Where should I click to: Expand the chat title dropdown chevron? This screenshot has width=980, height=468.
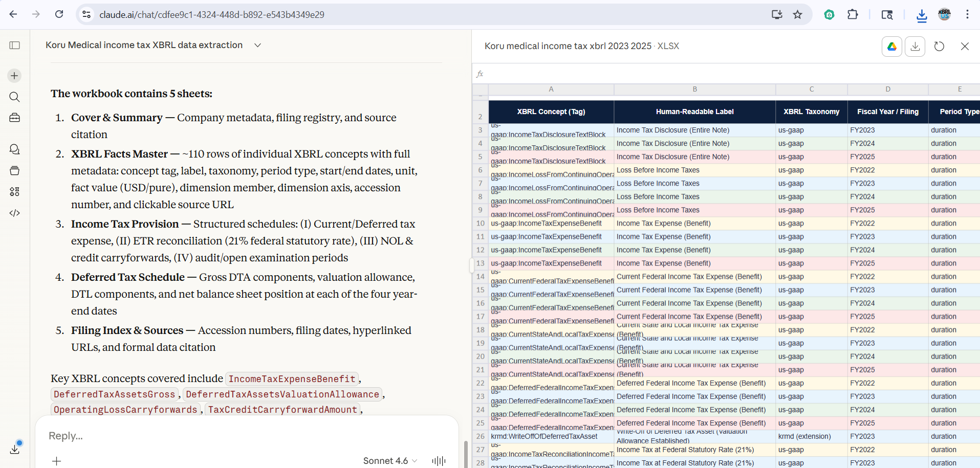(257, 45)
